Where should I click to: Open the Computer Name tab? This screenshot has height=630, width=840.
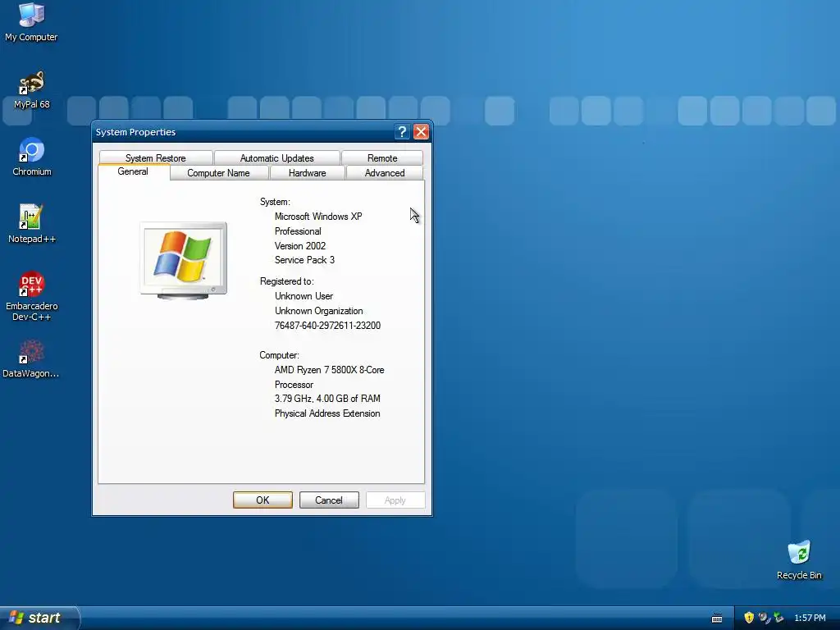coord(218,173)
